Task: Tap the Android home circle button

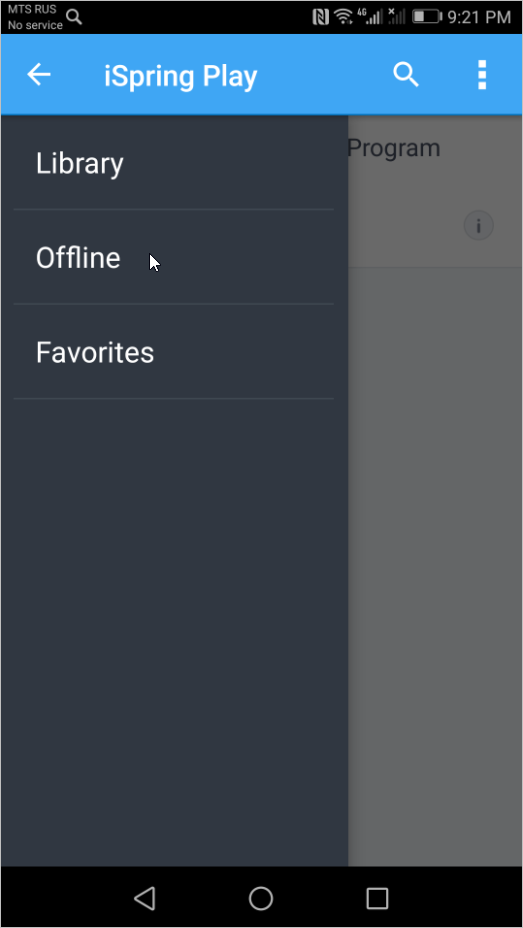Action: (x=261, y=898)
